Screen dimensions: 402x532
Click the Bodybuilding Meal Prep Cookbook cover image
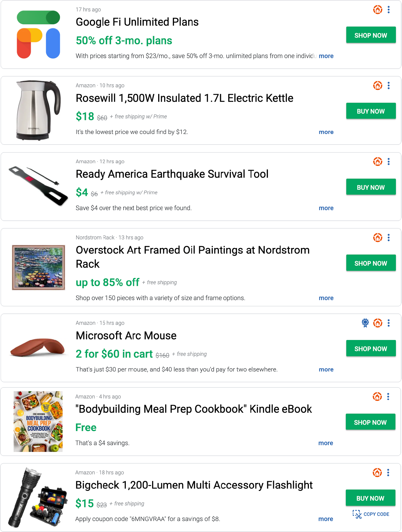(38, 421)
